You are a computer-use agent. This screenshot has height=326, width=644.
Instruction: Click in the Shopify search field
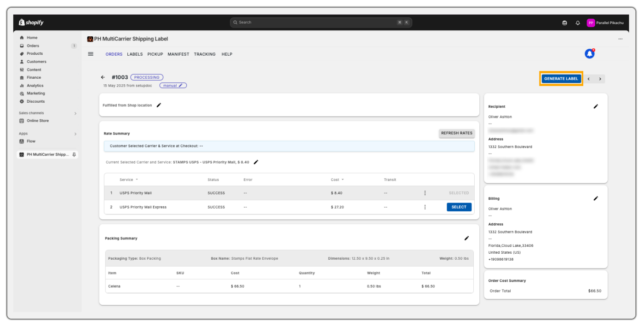point(321,22)
